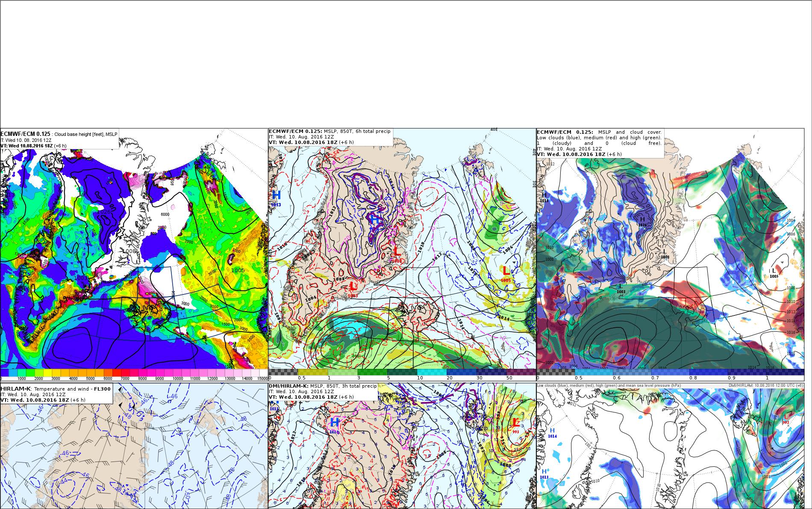Click the H 1026 marker on cloud cover map
This screenshot has height=509, width=812.
(x=642, y=221)
